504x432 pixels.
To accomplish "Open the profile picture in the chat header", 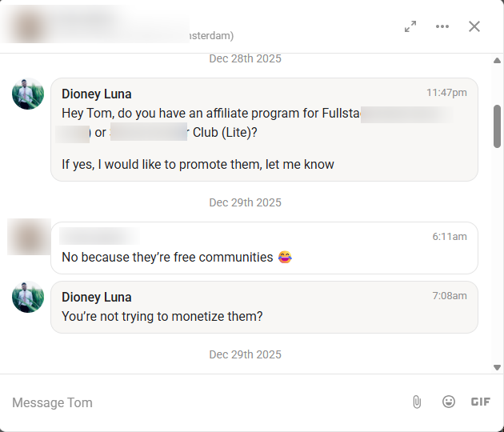I will [29, 26].
